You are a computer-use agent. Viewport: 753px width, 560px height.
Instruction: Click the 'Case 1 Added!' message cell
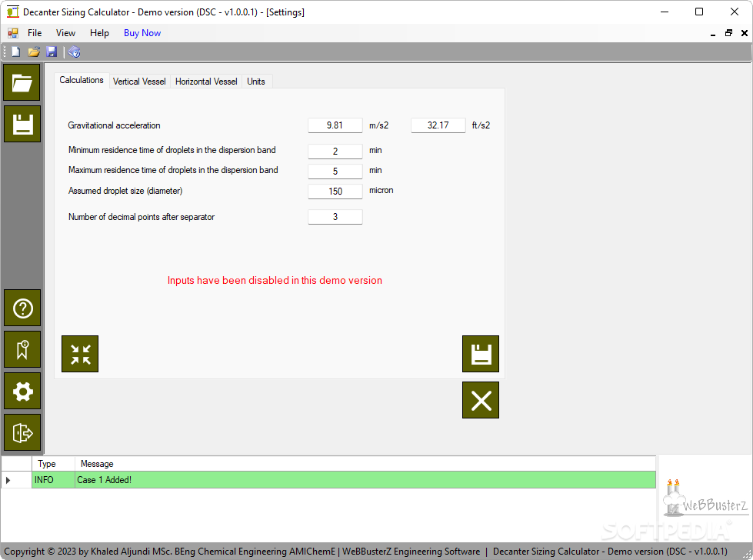(x=365, y=480)
